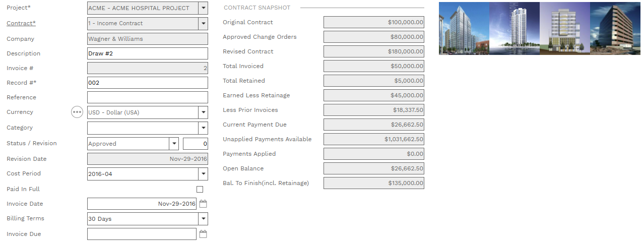This screenshot has height=241, width=644.
Task: Click the Revision number field
Action: tap(195, 144)
